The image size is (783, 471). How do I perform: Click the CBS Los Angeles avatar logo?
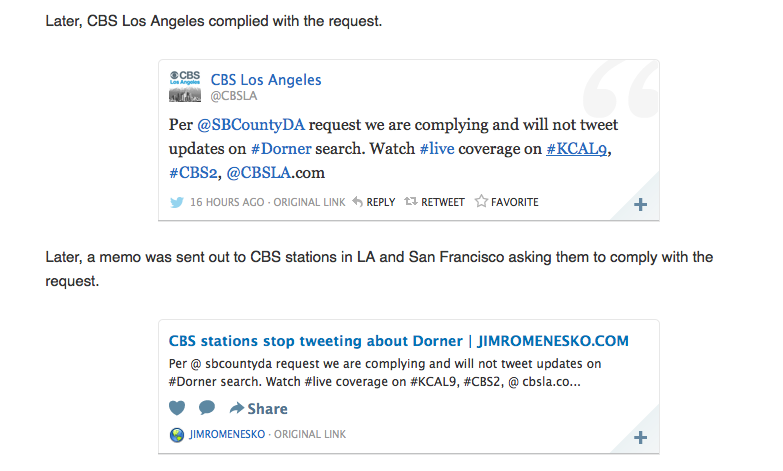[x=185, y=86]
